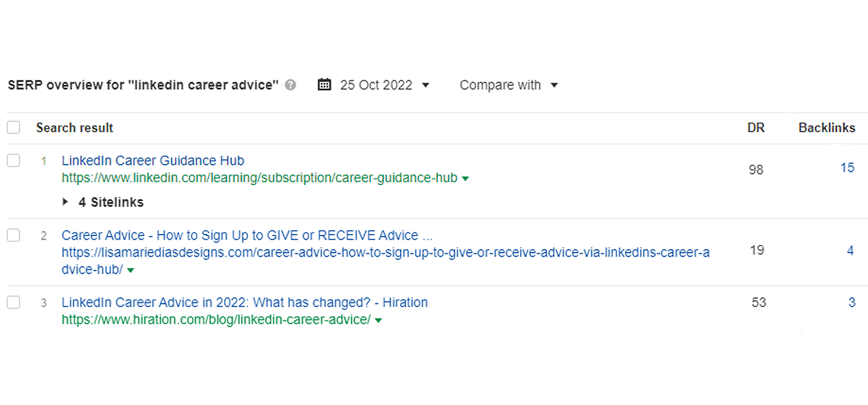Open the 25 Oct 2022 date dropdown
868x405 pixels.
pos(425,85)
